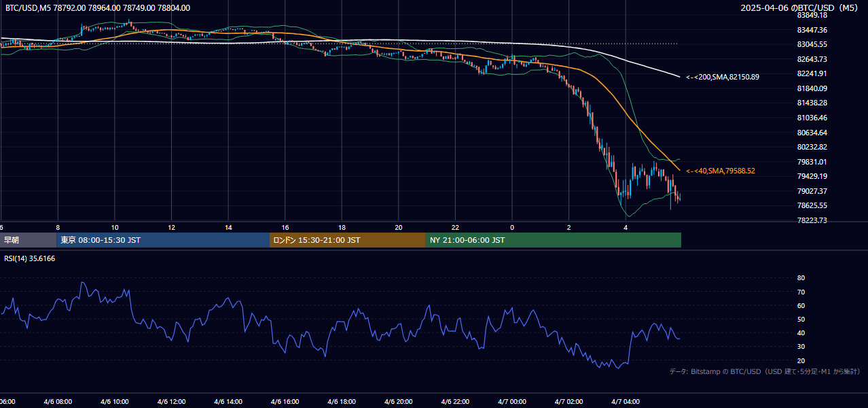Click hour tick 8 under the price chart
868x408 pixels.
[58, 227]
